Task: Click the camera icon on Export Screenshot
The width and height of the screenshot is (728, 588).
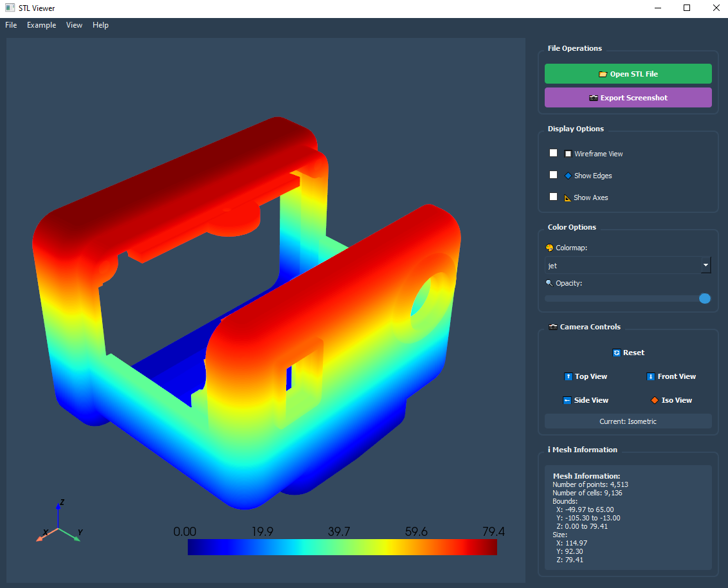Action: [x=594, y=98]
